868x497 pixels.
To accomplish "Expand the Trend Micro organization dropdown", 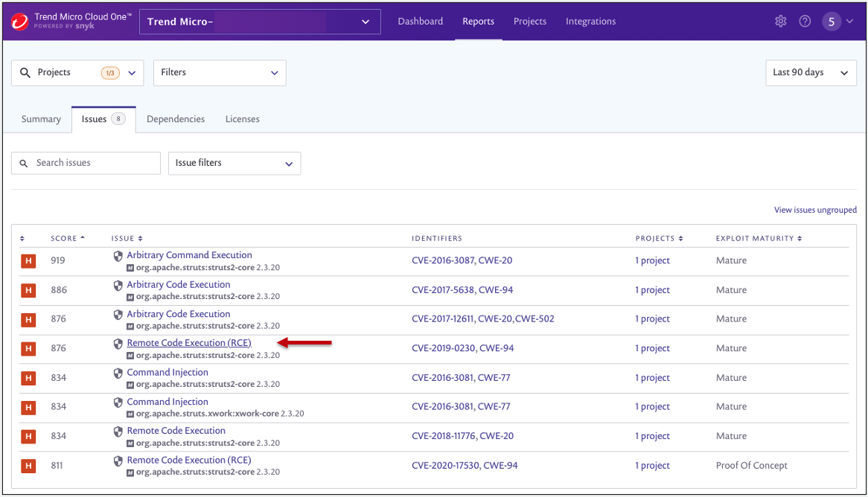I will (261, 22).
